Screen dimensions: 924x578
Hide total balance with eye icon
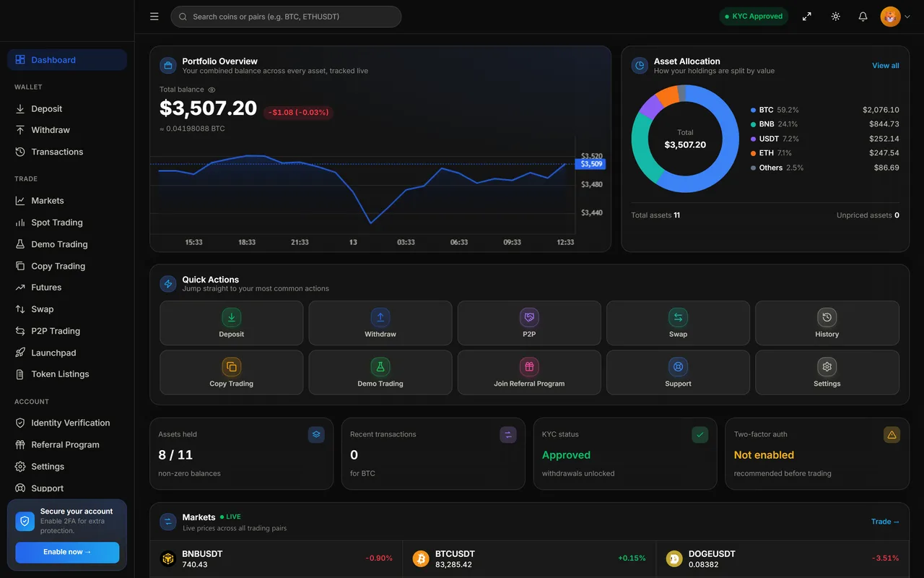(x=212, y=90)
